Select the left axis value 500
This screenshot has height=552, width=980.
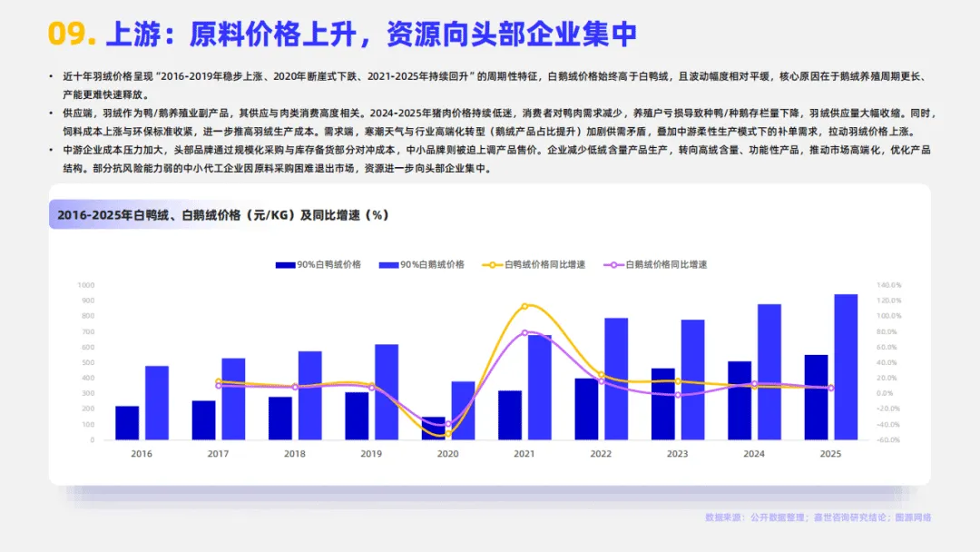[88, 362]
